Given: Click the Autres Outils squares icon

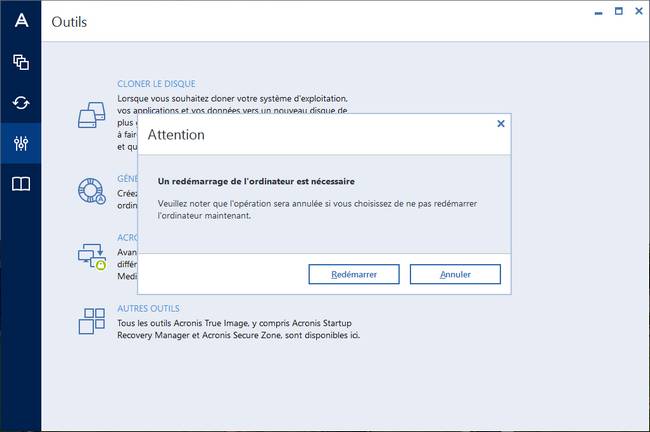Looking at the screenshot, I should (x=92, y=321).
